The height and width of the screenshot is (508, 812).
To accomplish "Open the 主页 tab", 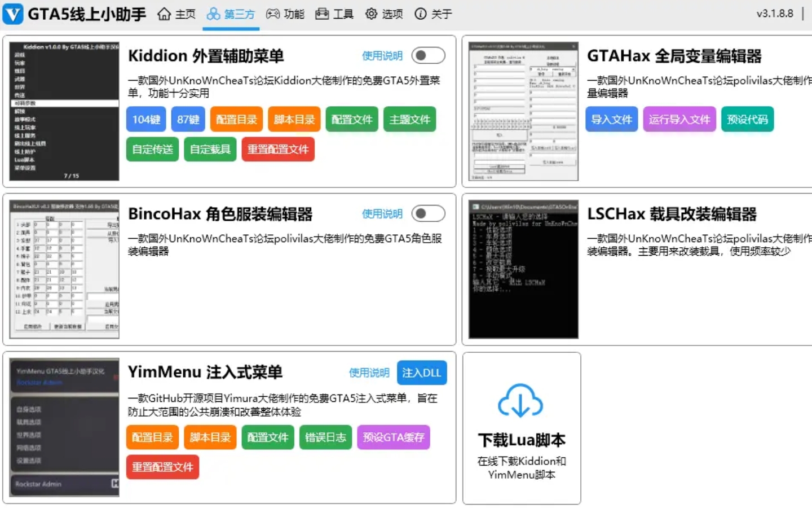I will (x=176, y=14).
